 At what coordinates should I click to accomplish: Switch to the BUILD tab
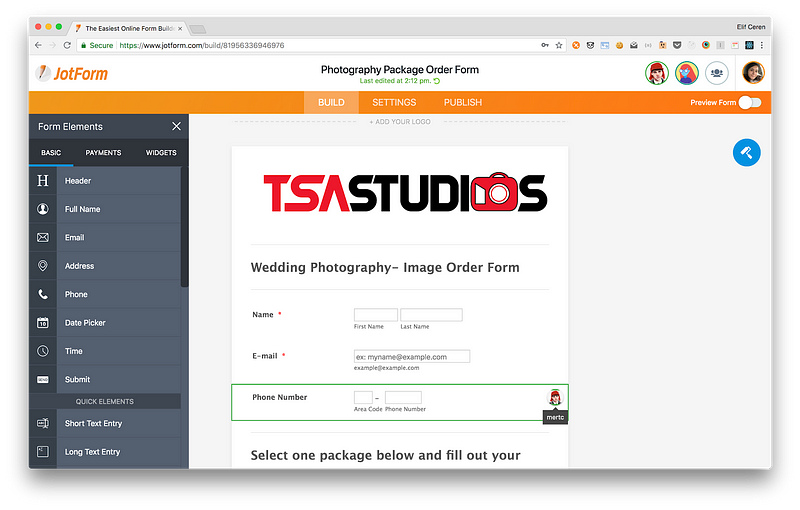coord(331,103)
